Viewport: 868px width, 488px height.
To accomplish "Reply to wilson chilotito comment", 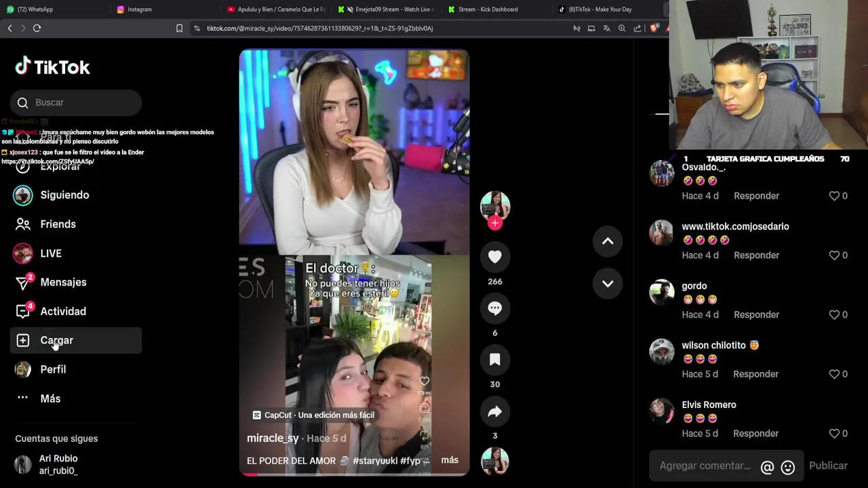I will click(x=755, y=374).
